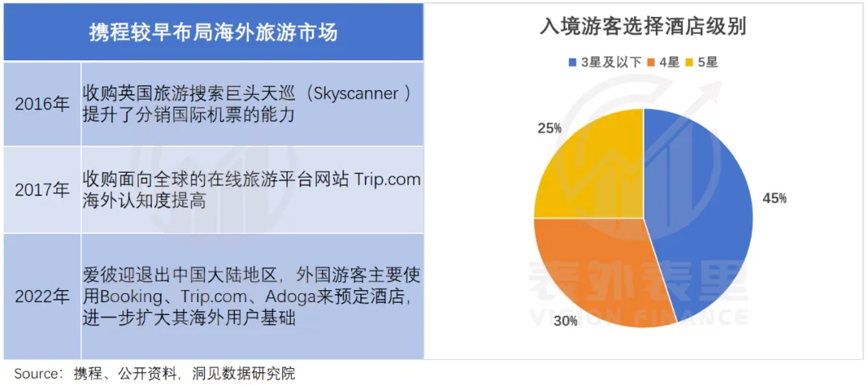Screen dimensions: 868x385
Task: Click chart title 入境游客选择酒店级别
Action: point(643,27)
